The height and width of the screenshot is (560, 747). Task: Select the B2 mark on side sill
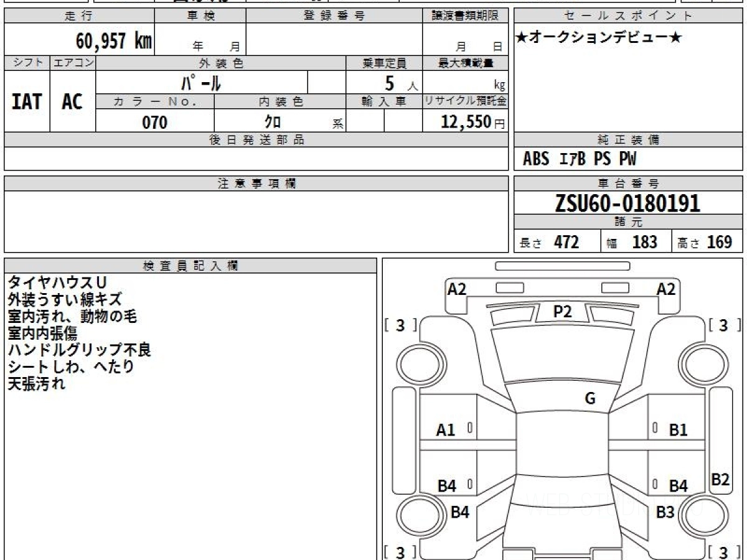[x=720, y=480]
